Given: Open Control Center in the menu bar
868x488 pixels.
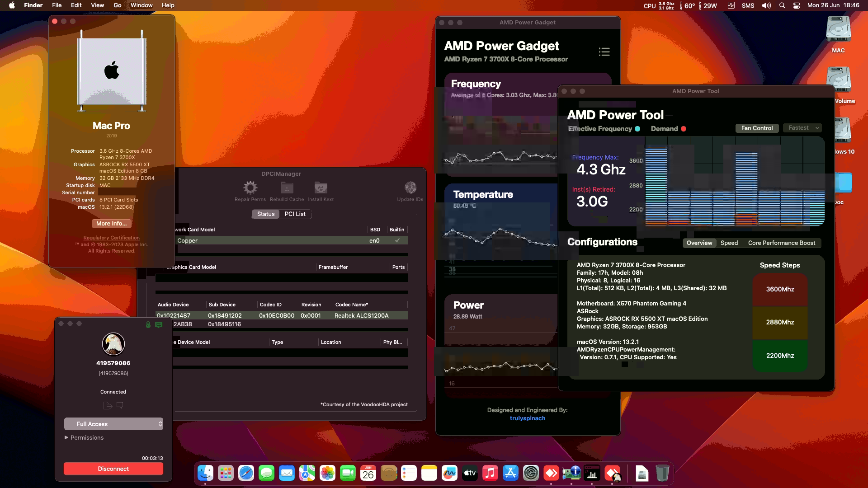Looking at the screenshot, I should pos(797,5).
